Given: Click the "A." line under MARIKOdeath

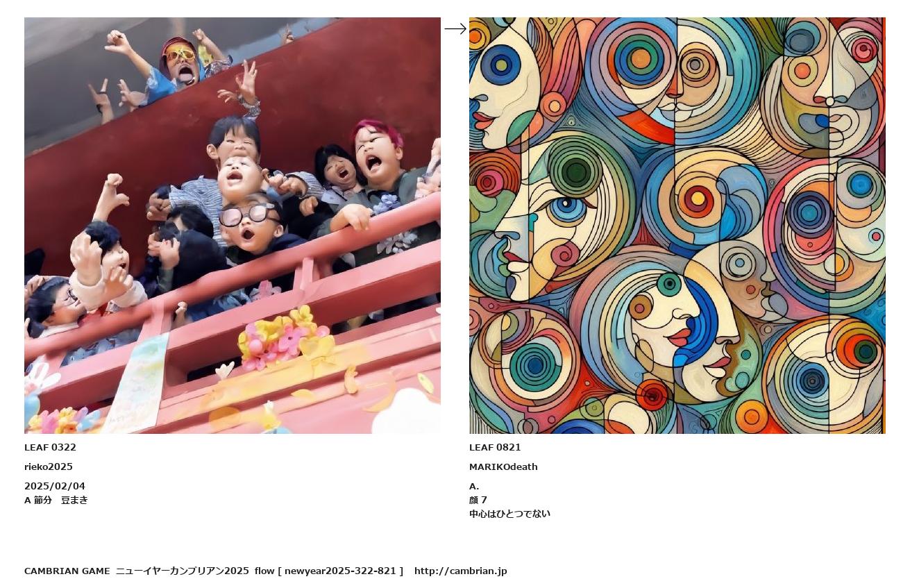Looking at the screenshot, I should pyautogui.click(x=474, y=486).
